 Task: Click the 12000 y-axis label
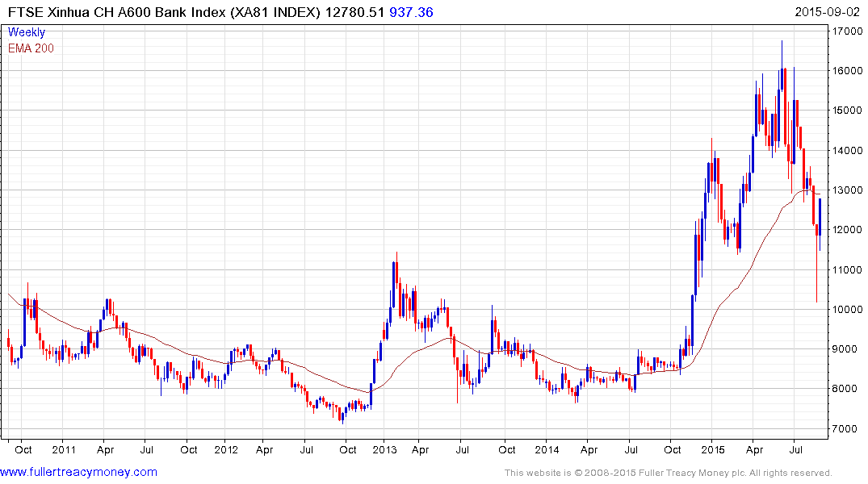pyautogui.click(x=848, y=230)
